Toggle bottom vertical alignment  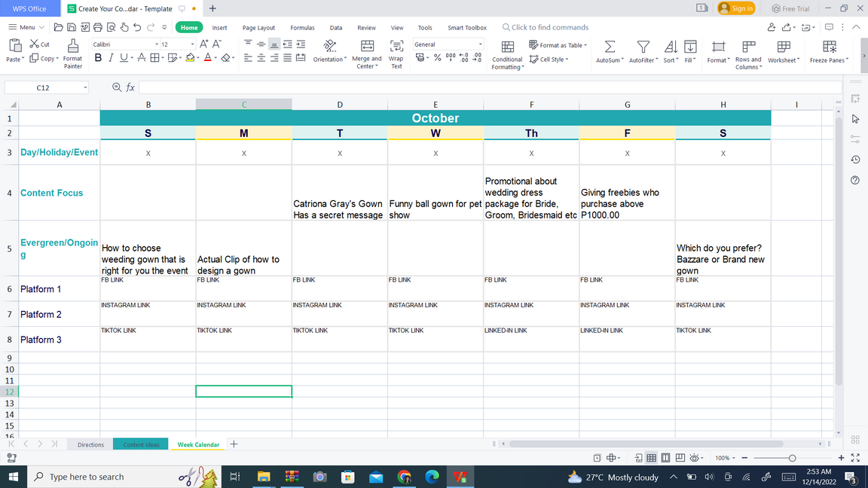point(274,44)
